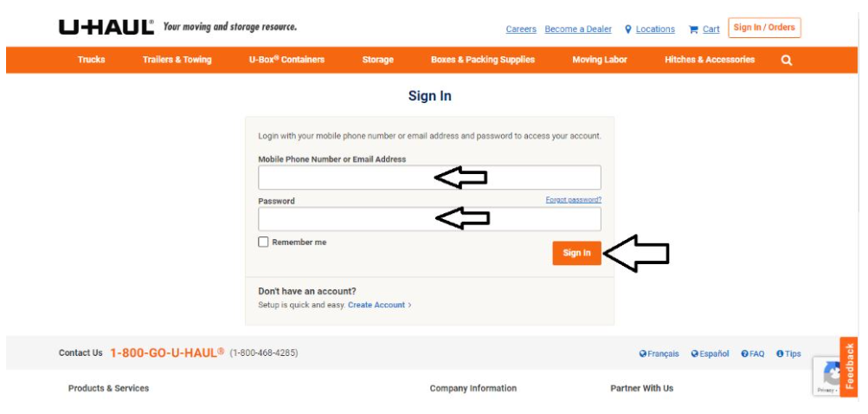
Task: Click the Create Account chevron arrow
Action: [x=409, y=306]
